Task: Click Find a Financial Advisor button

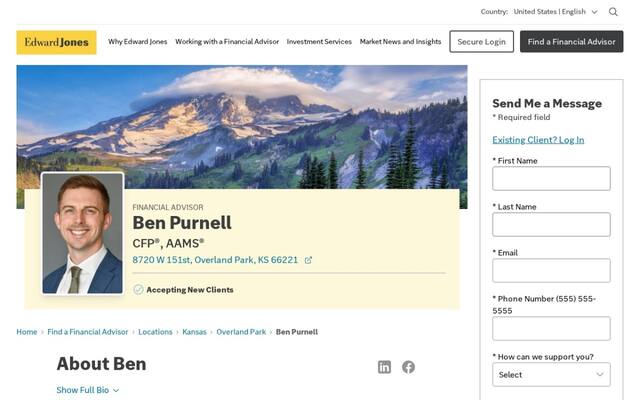Action: [x=571, y=42]
